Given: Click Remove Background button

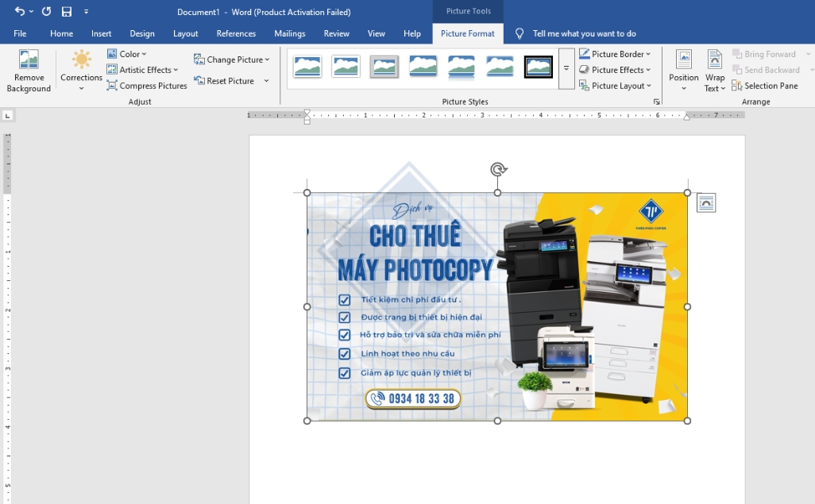Looking at the screenshot, I should 29,71.
